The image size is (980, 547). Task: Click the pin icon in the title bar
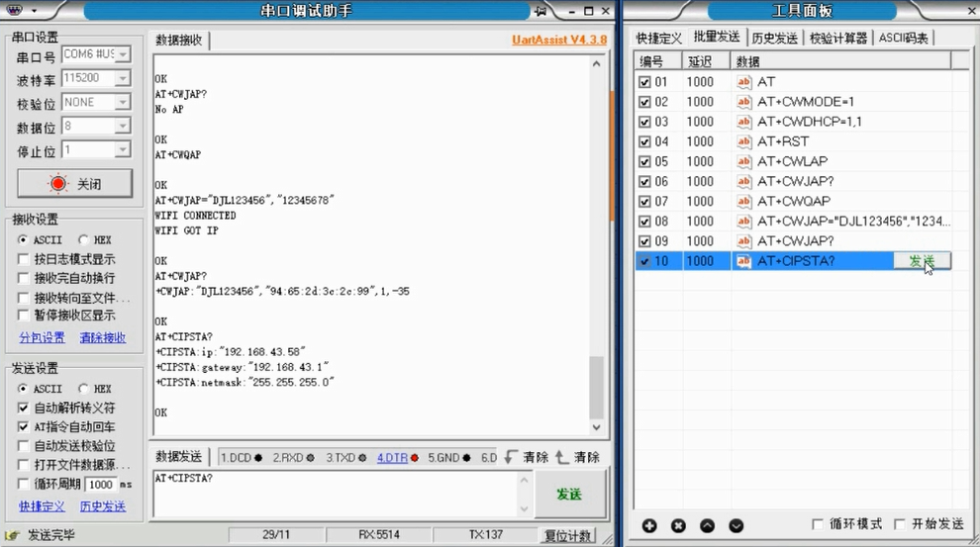541,11
